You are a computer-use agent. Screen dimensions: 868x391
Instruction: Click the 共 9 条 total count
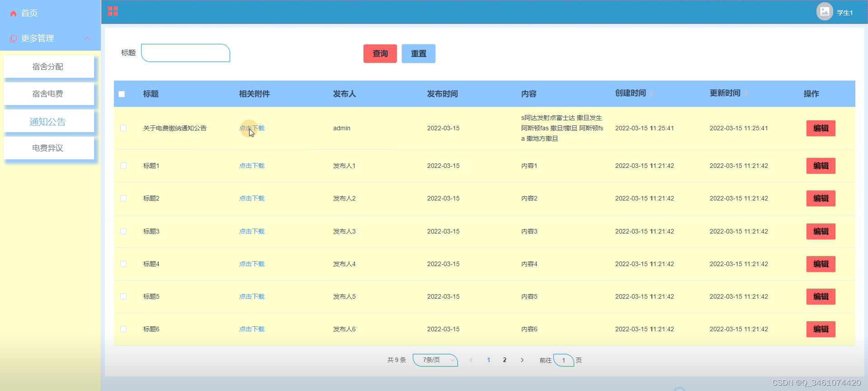click(x=396, y=360)
